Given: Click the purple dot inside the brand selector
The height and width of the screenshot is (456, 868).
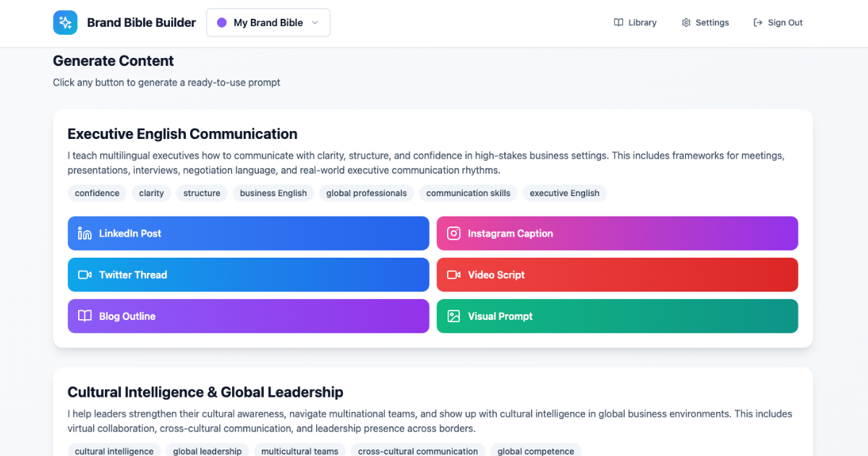Looking at the screenshot, I should click(x=221, y=22).
